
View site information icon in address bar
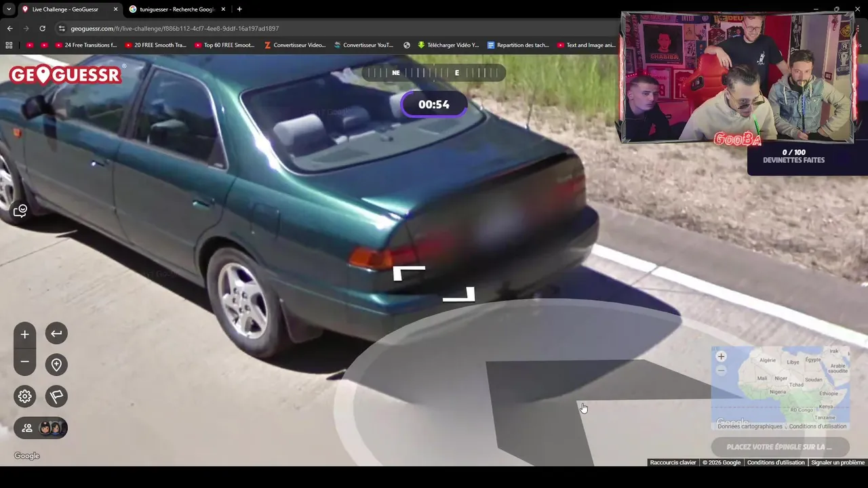coord(62,28)
